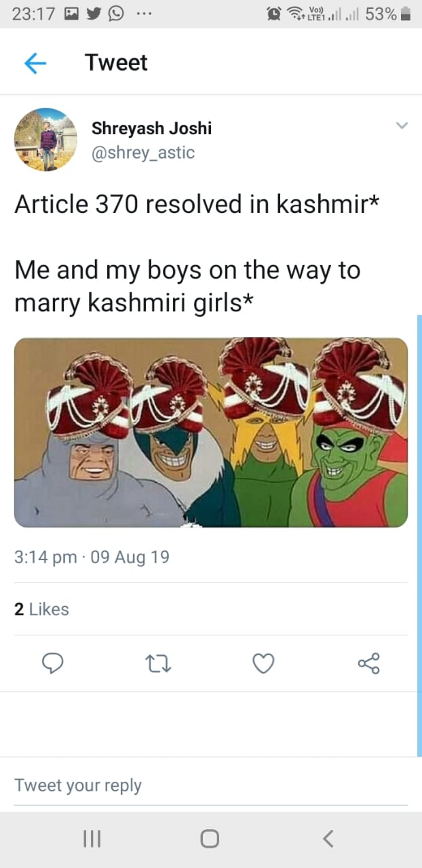The image size is (422, 868).
Task: Tap the retweet icon
Action: click(x=159, y=664)
